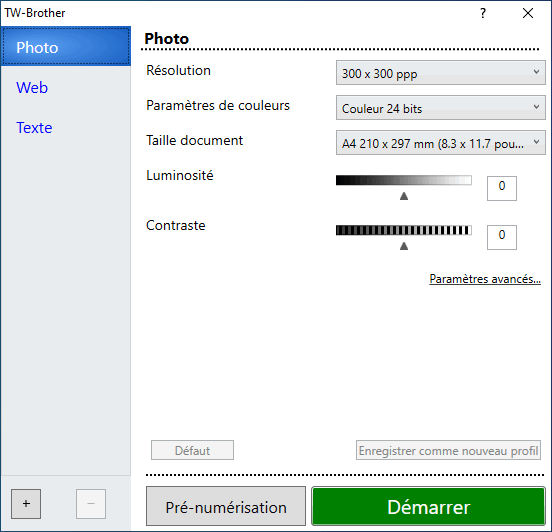This screenshot has height=532, width=552.
Task: Click the Défaut button
Action: (192, 450)
